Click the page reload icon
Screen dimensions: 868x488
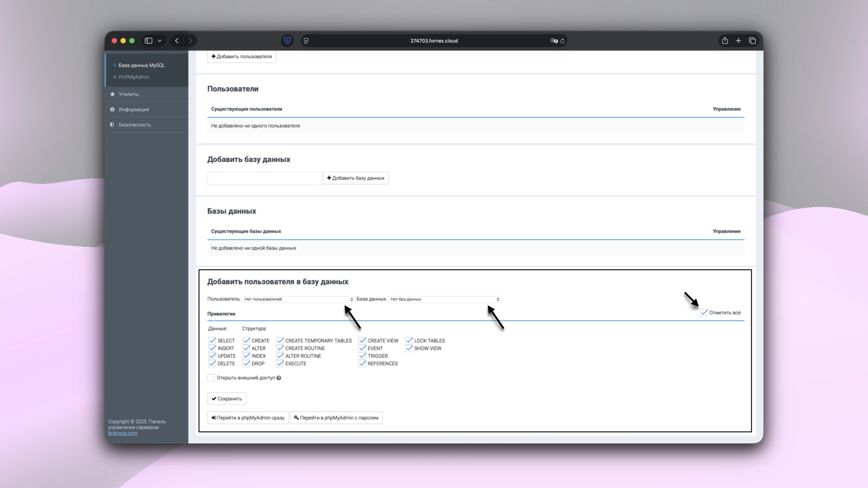click(562, 41)
